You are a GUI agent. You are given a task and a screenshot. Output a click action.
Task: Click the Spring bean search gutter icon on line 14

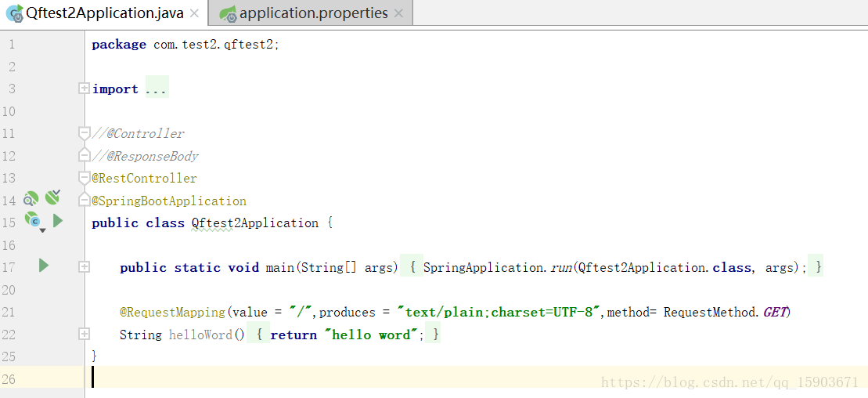pyautogui.click(x=31, y=198)
